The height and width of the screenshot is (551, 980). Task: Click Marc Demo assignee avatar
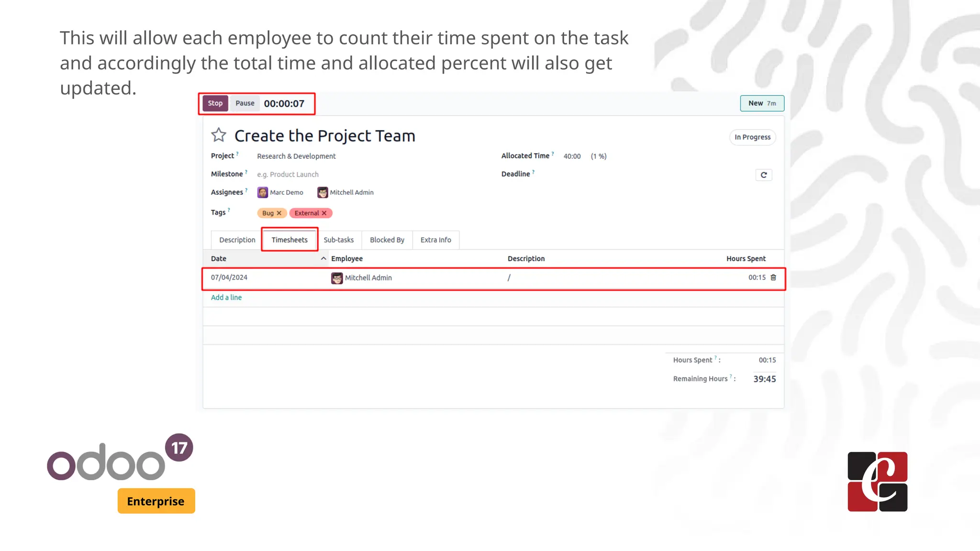[x=263, y=193]
